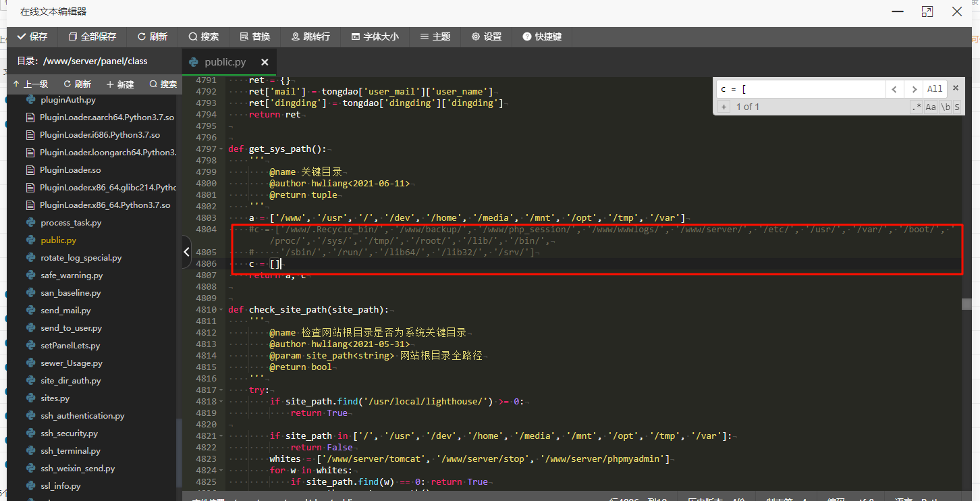
Task: Close the public.py tab
Action: pos(265,62)
